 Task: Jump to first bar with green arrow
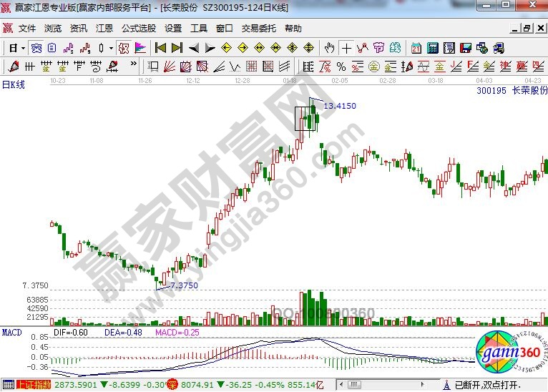pos(160,48)
